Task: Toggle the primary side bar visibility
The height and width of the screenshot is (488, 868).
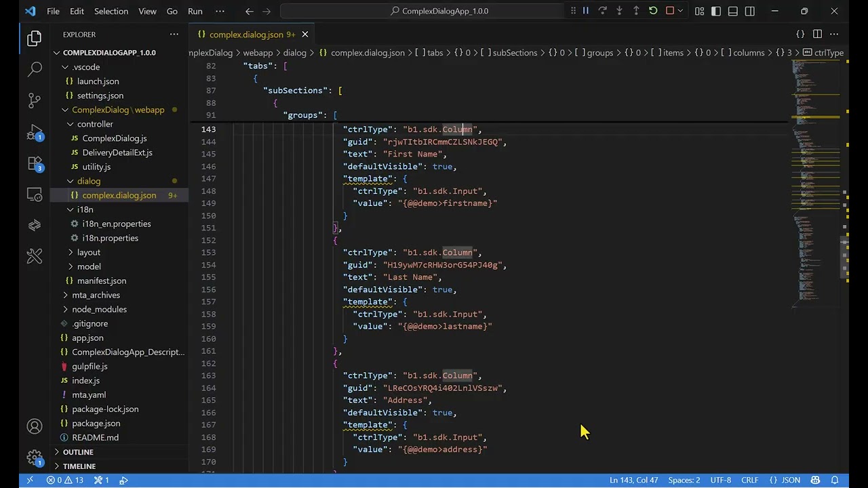Action: click(x=716, y=11)
